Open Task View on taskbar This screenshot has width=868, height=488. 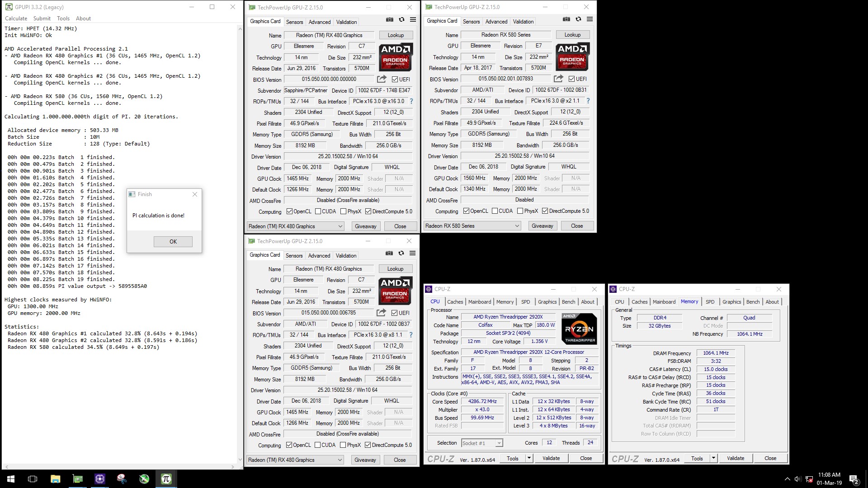pyautogui.click(x=33, y=479)
